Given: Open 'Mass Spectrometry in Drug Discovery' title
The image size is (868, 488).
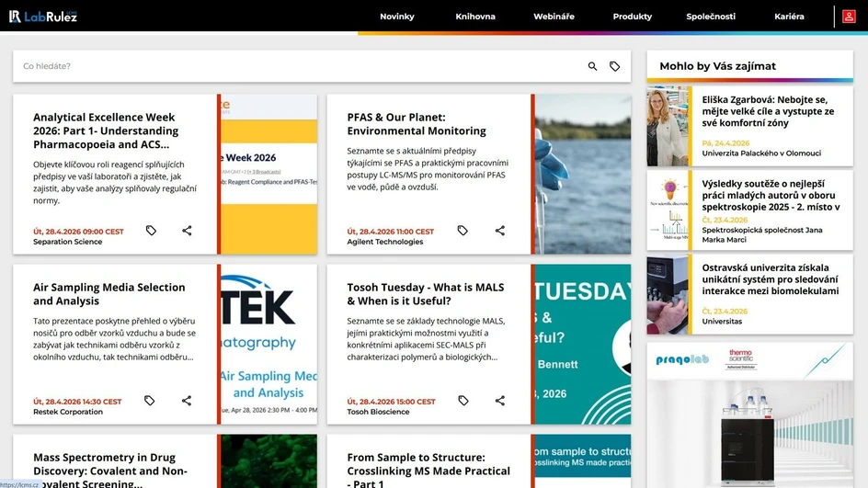Looking at the screenshot, I should (110, 471).
